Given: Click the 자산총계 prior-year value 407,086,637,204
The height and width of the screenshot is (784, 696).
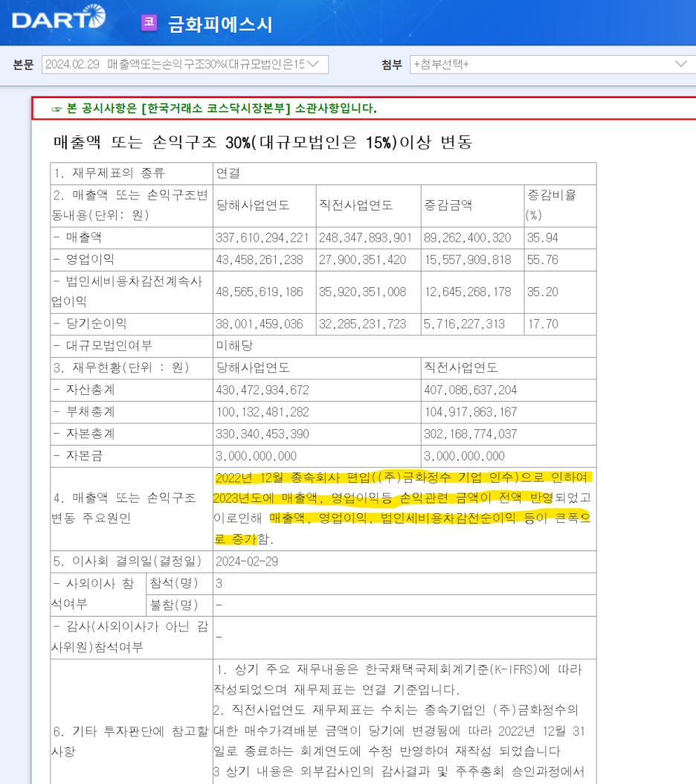Looking at the screenshot, I should click(x=471, y=390).
